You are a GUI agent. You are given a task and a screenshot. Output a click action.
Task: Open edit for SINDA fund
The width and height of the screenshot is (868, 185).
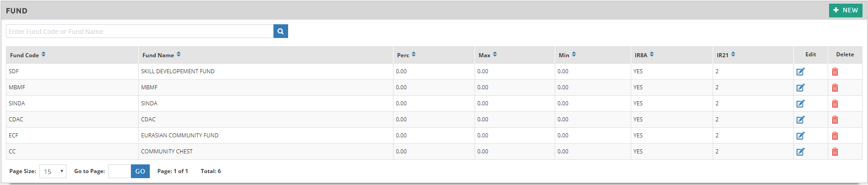coord(800,103)
